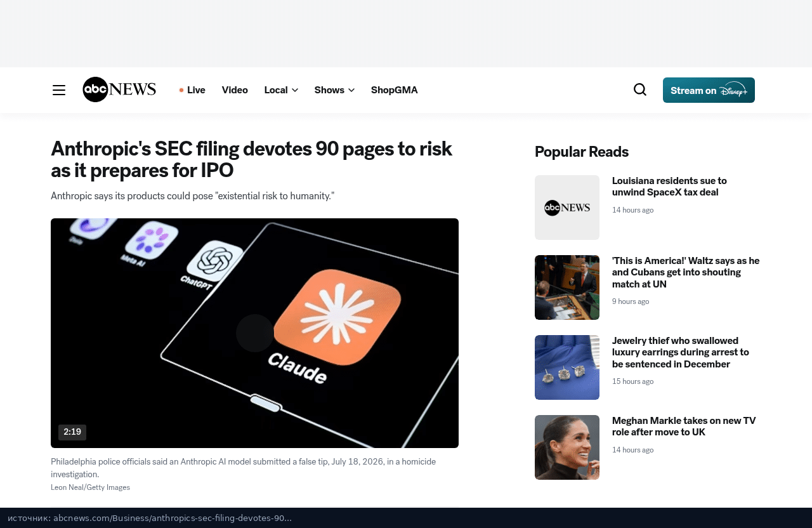Open the search magnifier icon
The width and height of the screenshot is (812, 528).
(640, 89)
